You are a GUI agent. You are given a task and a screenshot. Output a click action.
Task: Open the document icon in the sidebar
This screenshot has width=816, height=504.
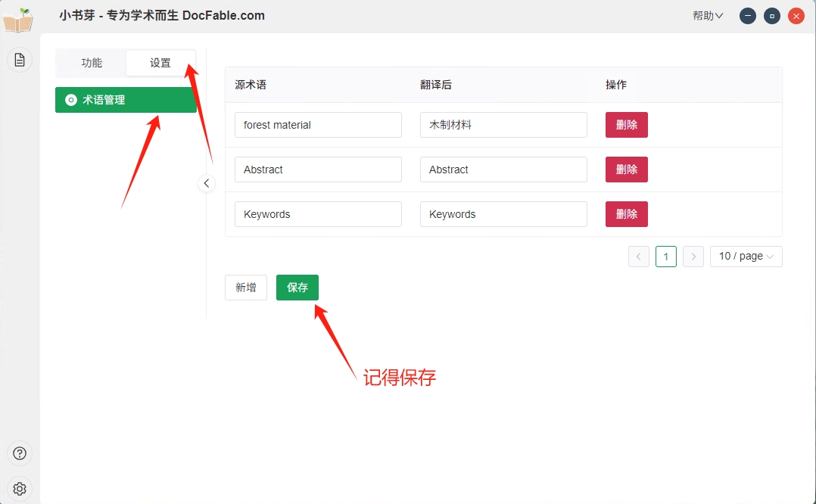pyautogui.click(x=20, y=60)
